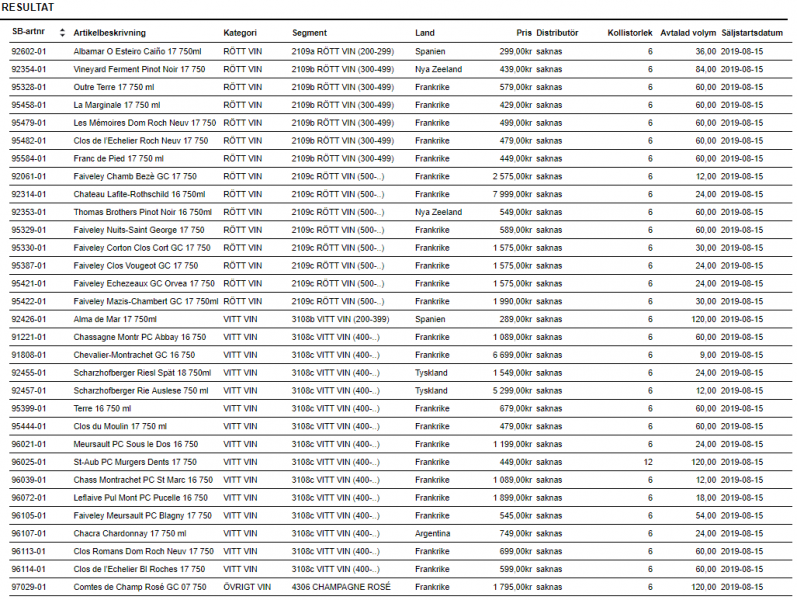Image resolution: width=797 pixels, height=600 pixels.
Task: Click the Kollistorlek column header
Action: 630,33
